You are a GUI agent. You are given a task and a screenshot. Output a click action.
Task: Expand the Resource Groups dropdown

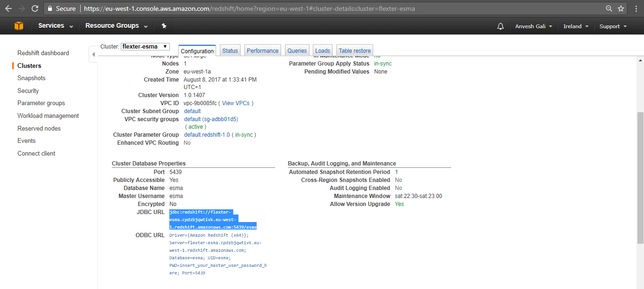coord(117,26)
